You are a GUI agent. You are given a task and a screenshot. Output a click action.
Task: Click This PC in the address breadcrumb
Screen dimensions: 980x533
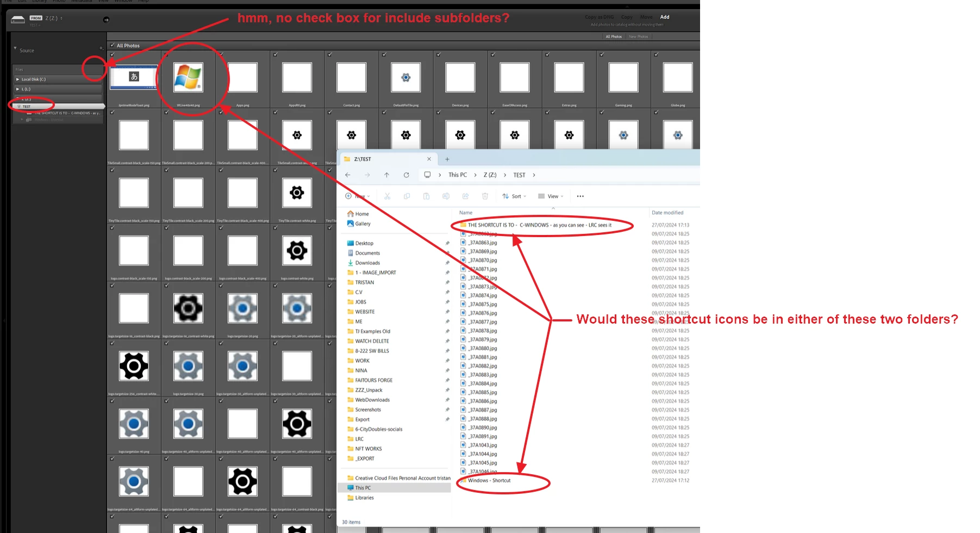458,175
